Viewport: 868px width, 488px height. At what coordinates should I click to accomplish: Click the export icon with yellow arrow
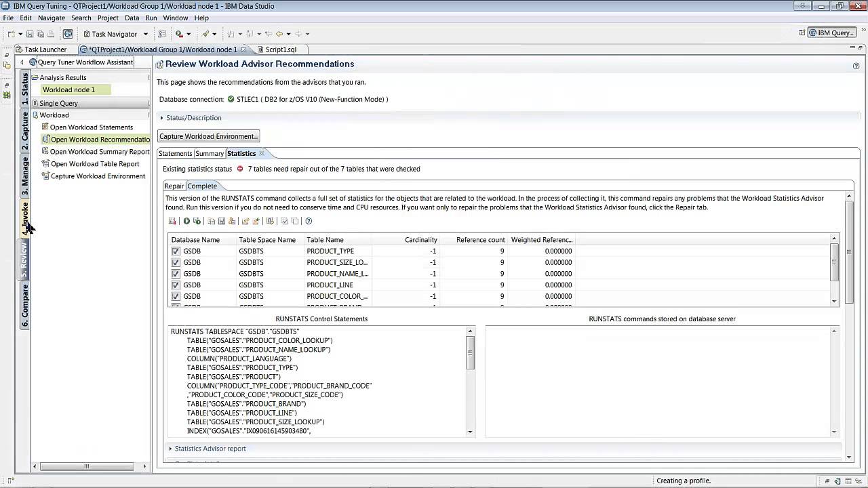245,221
